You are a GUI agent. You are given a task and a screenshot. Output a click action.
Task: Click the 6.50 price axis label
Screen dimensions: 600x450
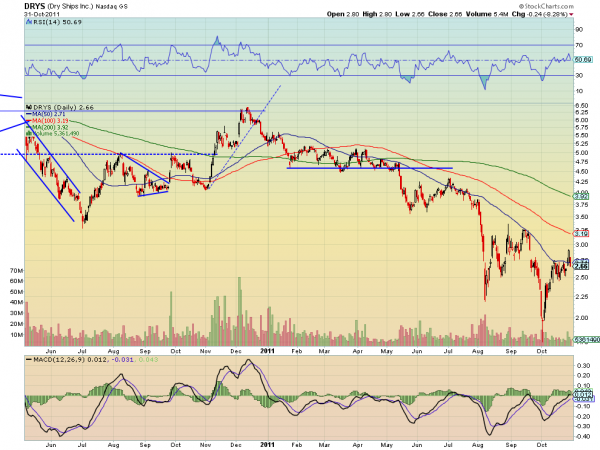coord(582,105)
